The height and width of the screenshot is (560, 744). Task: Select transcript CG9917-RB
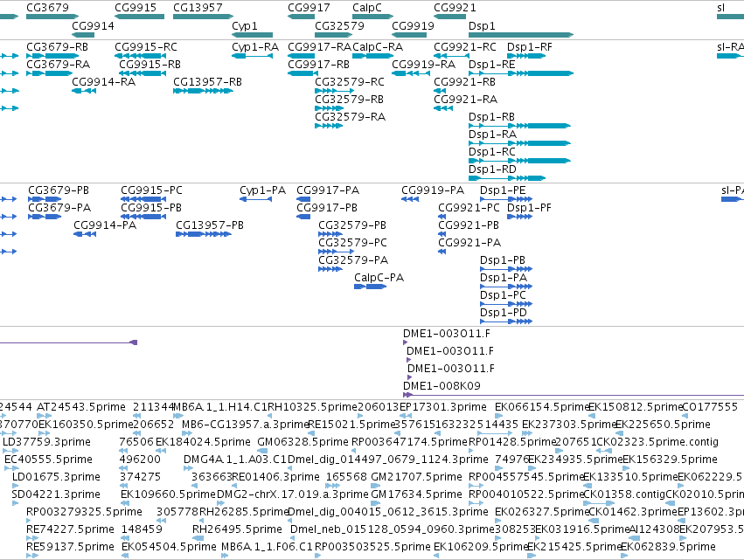(x=302, y=73)
